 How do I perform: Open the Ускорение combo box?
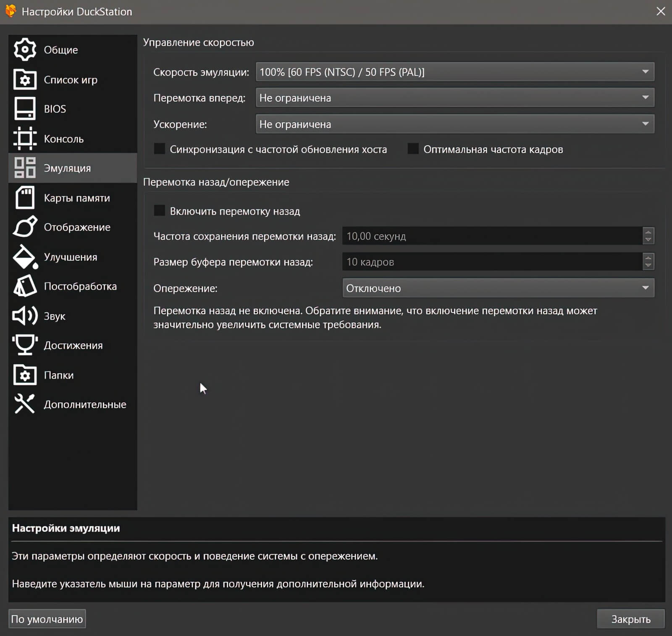[x=455, y=124]
